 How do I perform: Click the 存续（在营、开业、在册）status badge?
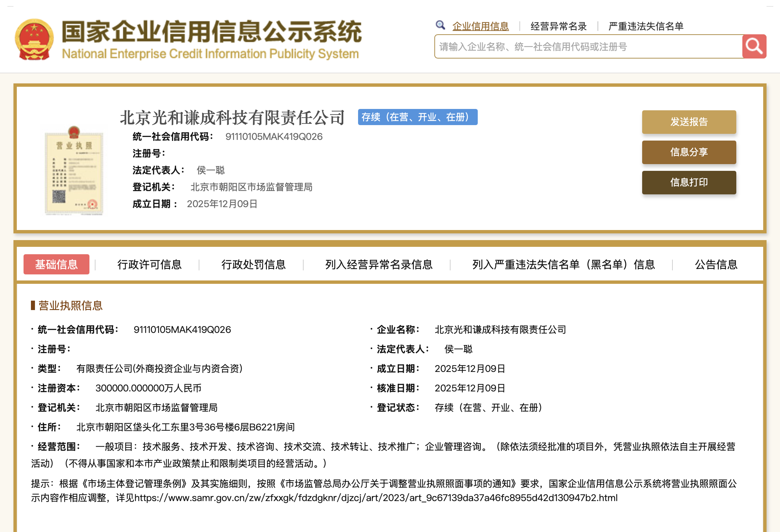click(x=418, y=117)
